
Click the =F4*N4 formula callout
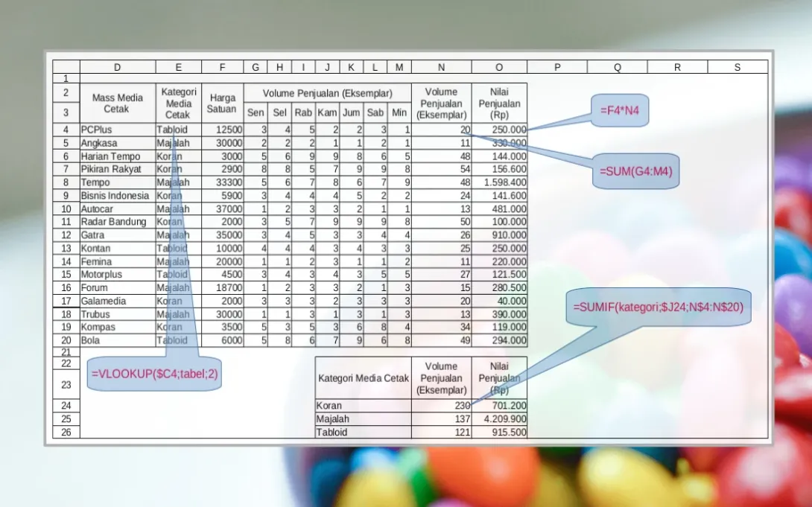(619, 110)
